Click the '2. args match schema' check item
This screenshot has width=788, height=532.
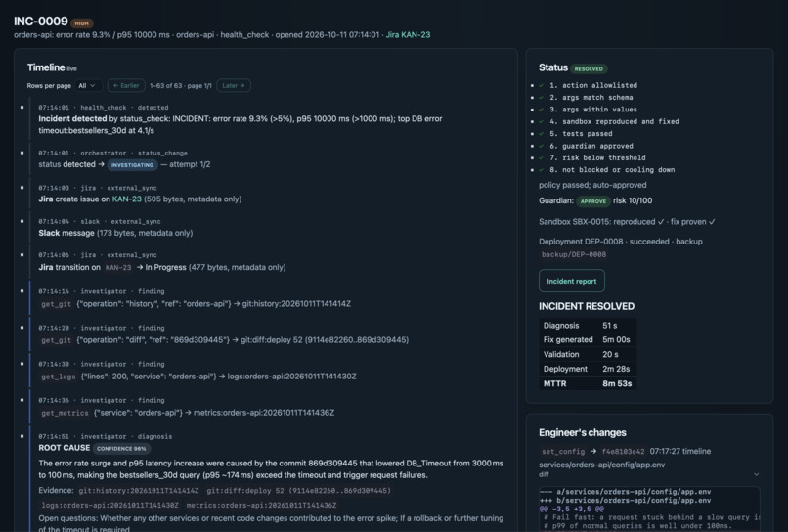[x=591, y=98]
